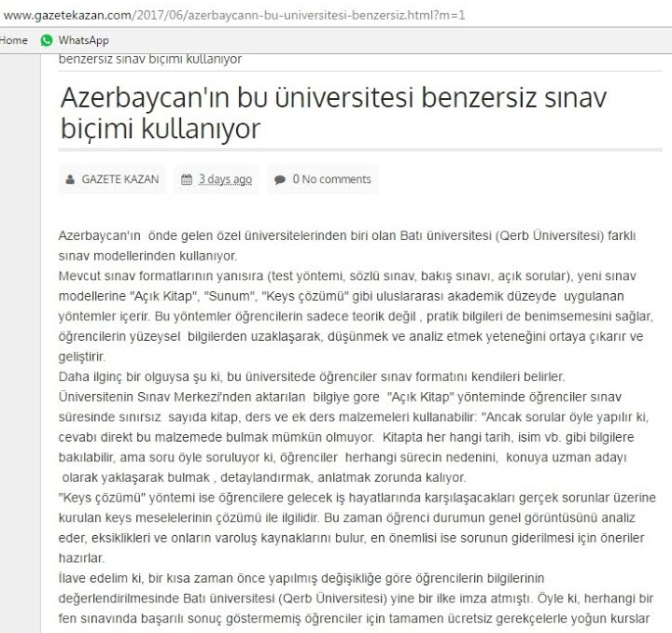Click the quoted word "Sunum" in the article
This screenshot has width=672, height=633.
coord(229,296)
